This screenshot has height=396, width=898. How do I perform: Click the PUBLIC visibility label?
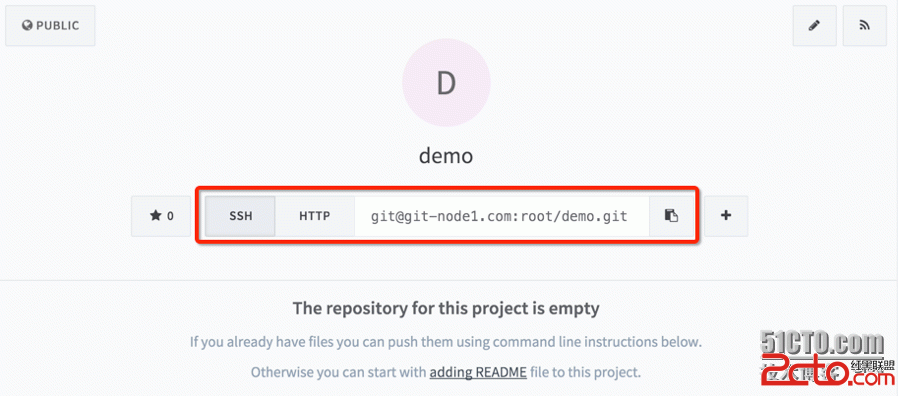(x=58, y=26)
